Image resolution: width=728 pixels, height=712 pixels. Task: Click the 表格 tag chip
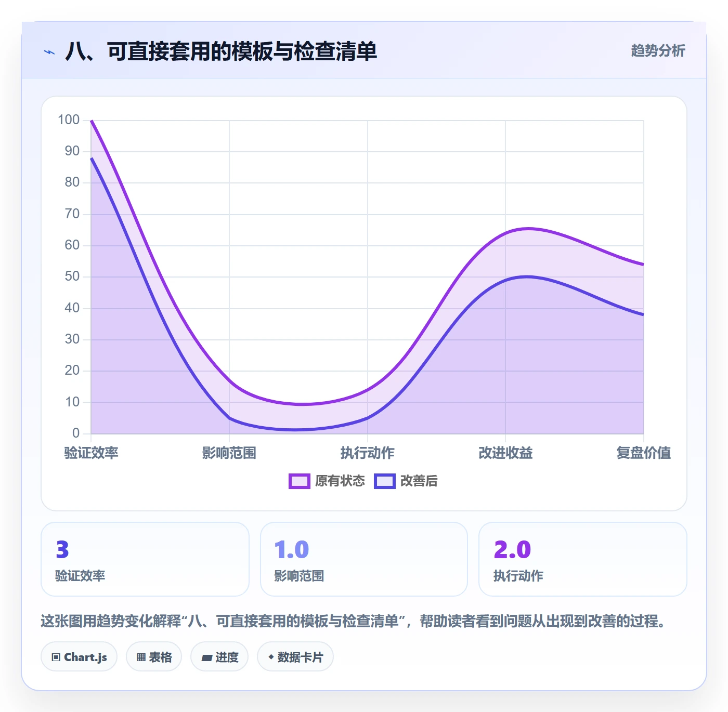coord(154,657)
